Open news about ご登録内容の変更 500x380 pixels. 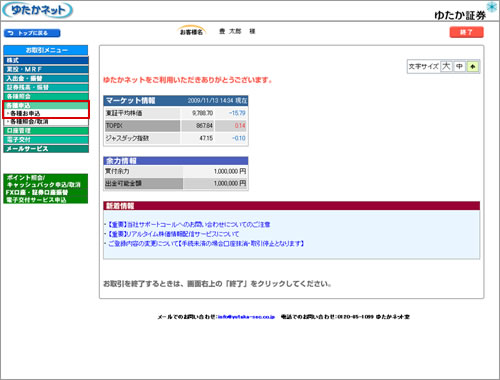tap(206, 244)
